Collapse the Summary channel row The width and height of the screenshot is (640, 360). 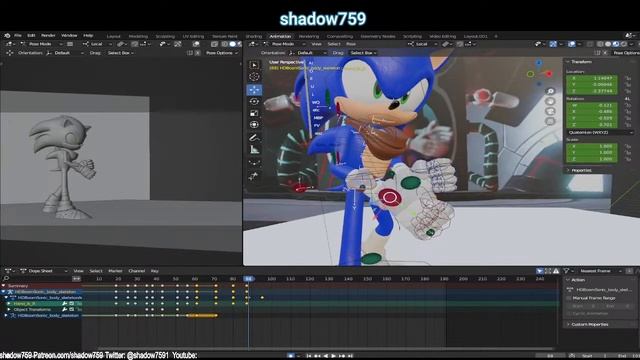pyautogui.click(x=4, y=286)
